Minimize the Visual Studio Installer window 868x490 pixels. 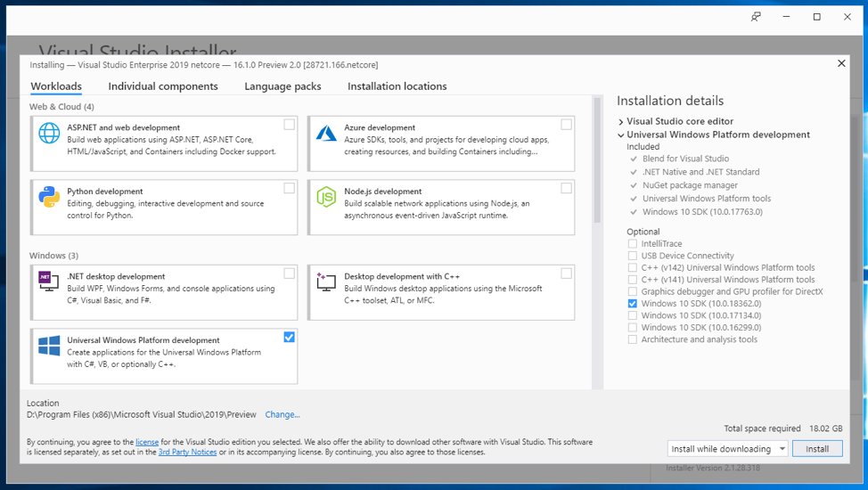coord(786,17)
